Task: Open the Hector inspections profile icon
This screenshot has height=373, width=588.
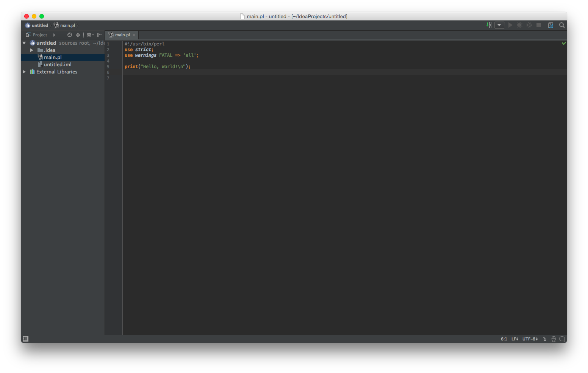Action: pos(554,339)
